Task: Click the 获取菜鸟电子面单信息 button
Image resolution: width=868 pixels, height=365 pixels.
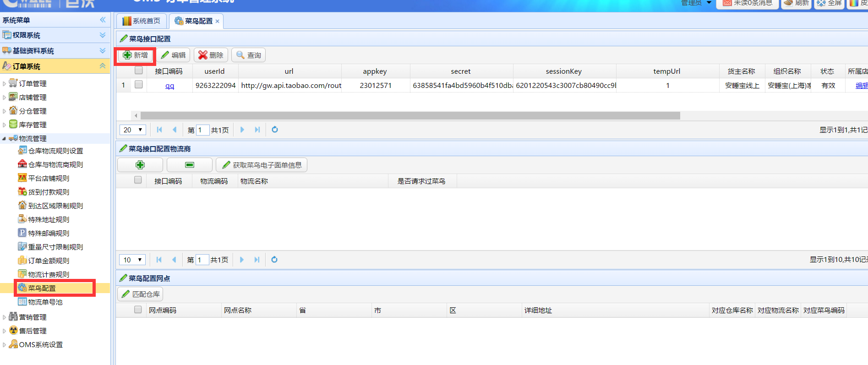Action: (x=262, y=165)
